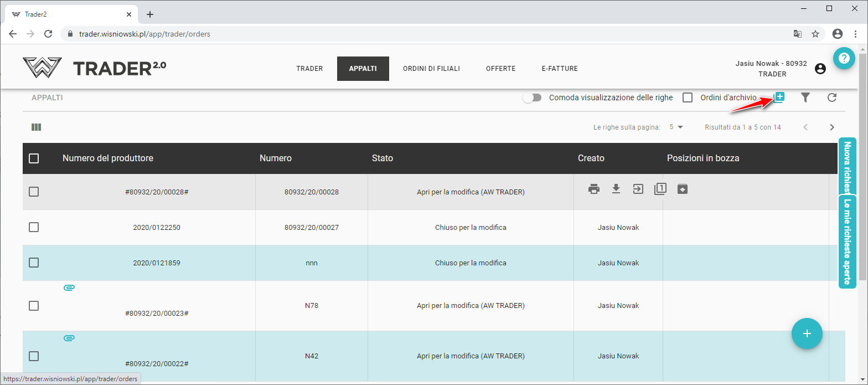Image resolution: width=868 pixels, height=385 pixels.
Task: Switch to the OFFERTE tab
Action: pyautogui.click(x=500, y=69)
